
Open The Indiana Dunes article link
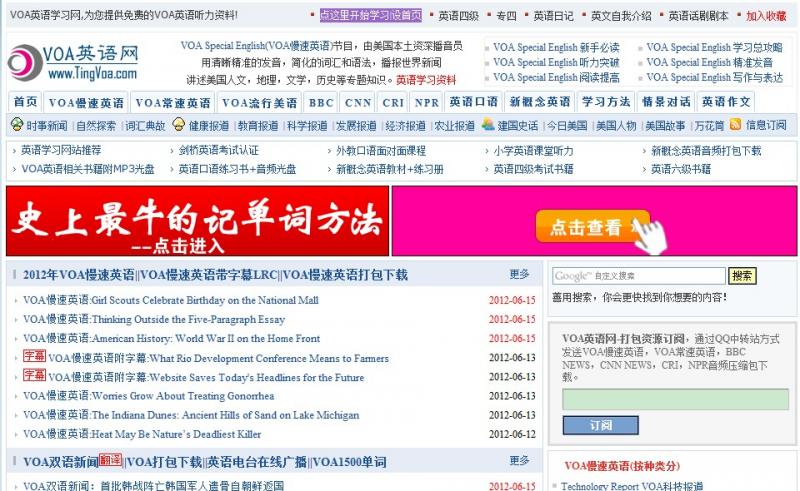pos(191,415)
